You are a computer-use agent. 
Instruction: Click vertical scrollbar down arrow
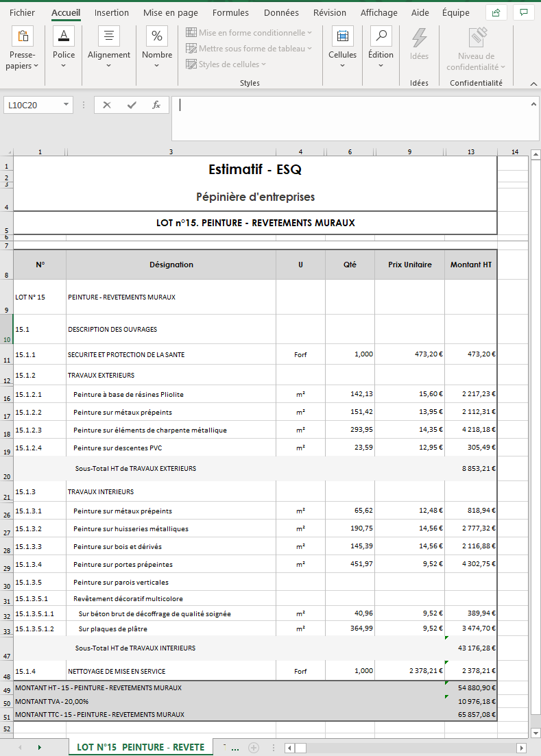point(536,733)
